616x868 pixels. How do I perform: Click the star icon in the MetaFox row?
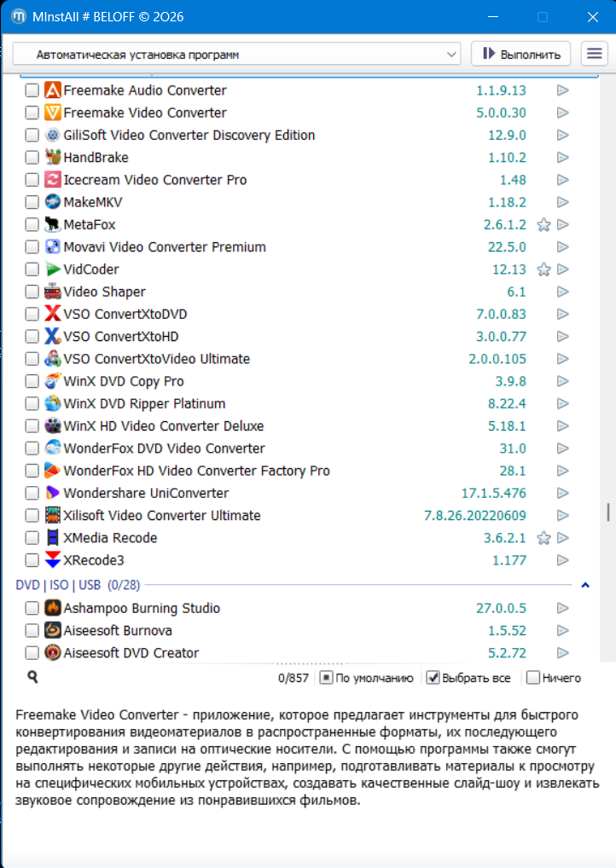pos(544,225)
